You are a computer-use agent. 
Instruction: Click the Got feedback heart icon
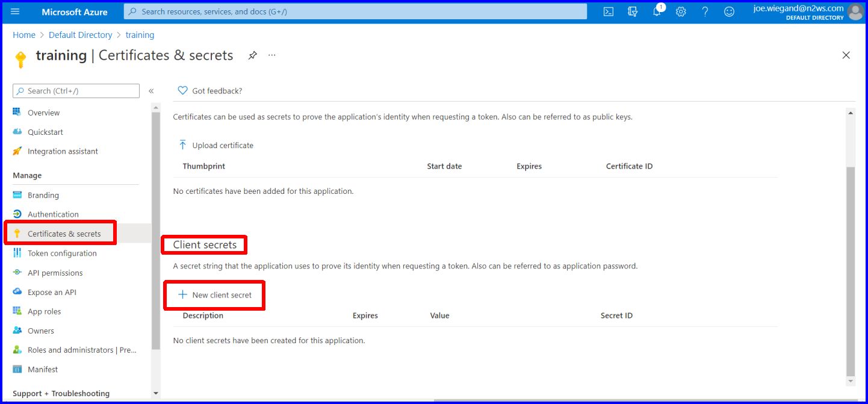[182, 90]
